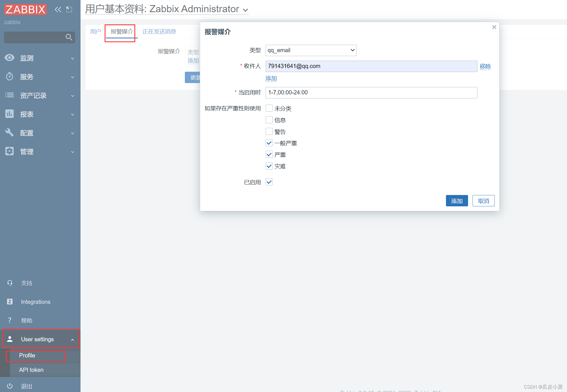Screen dimensions: 567x392
Task: Click the ZABBIX logo
Action: pyautogui.click(x=26, y=9)
